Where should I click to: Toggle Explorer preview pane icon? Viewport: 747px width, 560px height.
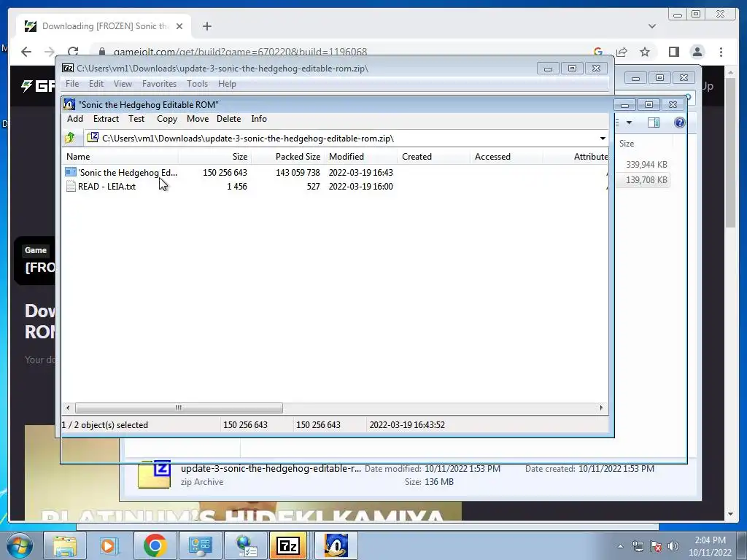tap(654, 122)
